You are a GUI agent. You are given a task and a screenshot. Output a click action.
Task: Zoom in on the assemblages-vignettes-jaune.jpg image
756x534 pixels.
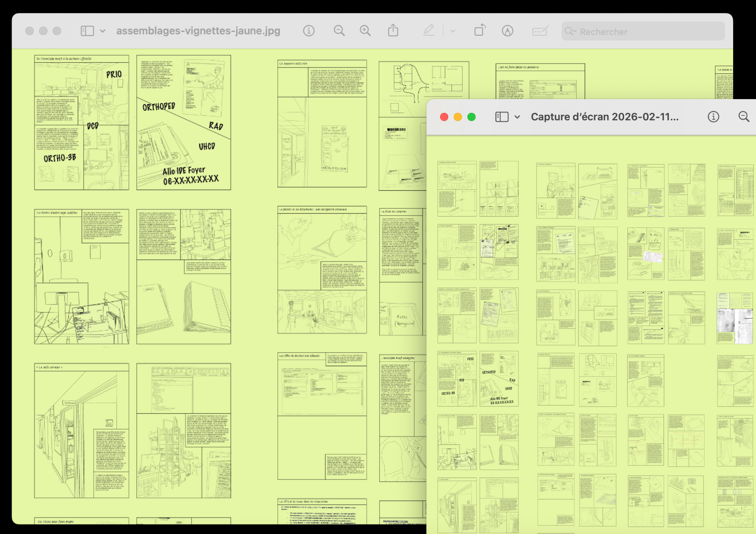click(365, 31)
